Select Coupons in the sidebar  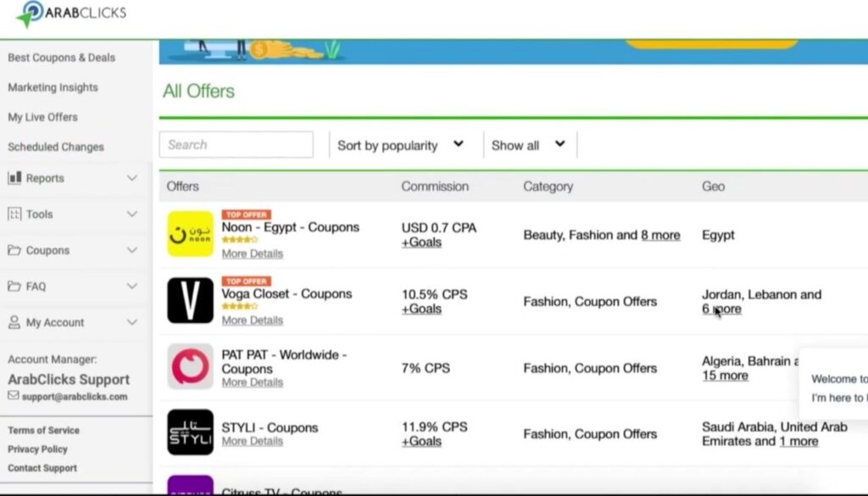[47, 250]
